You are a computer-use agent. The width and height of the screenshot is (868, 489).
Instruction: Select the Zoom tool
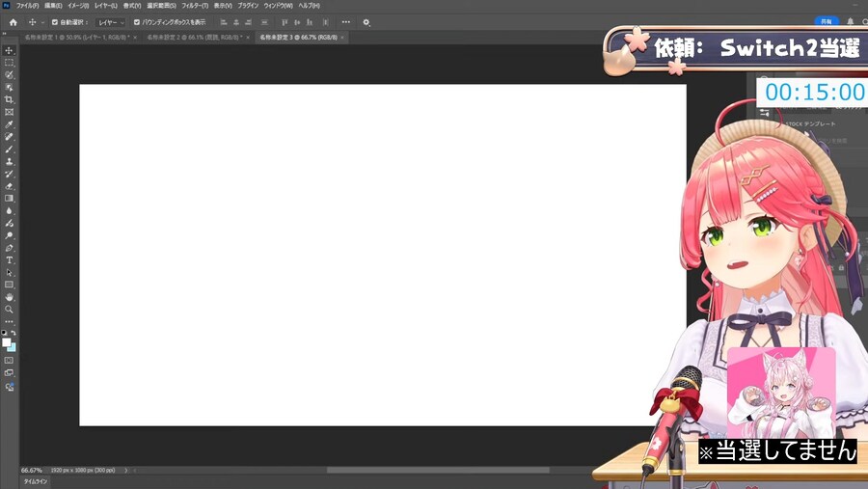click(x=9, y=310)
